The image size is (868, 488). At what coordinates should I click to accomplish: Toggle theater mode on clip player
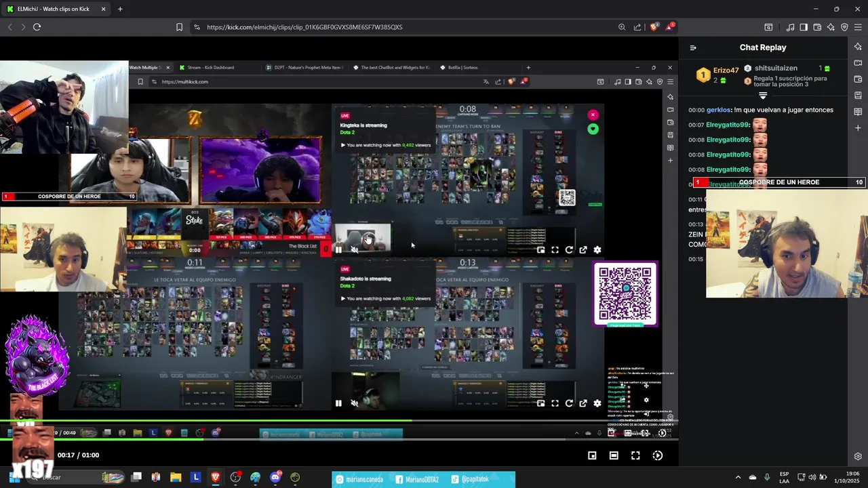coord(614,455)
